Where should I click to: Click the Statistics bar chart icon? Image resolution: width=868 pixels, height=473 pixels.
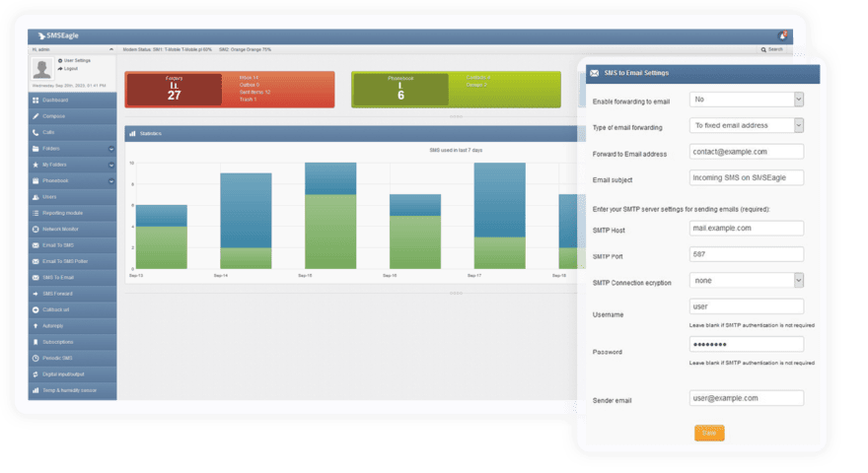pos(132,133)
